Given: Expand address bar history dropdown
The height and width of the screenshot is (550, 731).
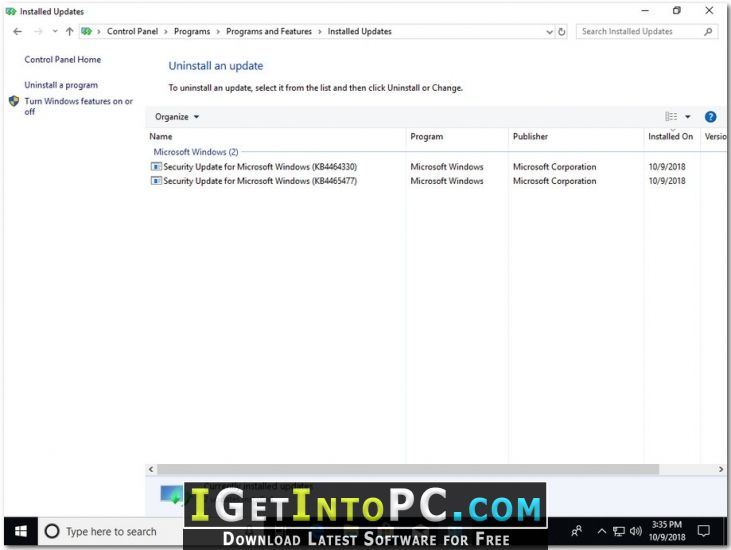Looking at the screenshot, I should click(549, 32).
